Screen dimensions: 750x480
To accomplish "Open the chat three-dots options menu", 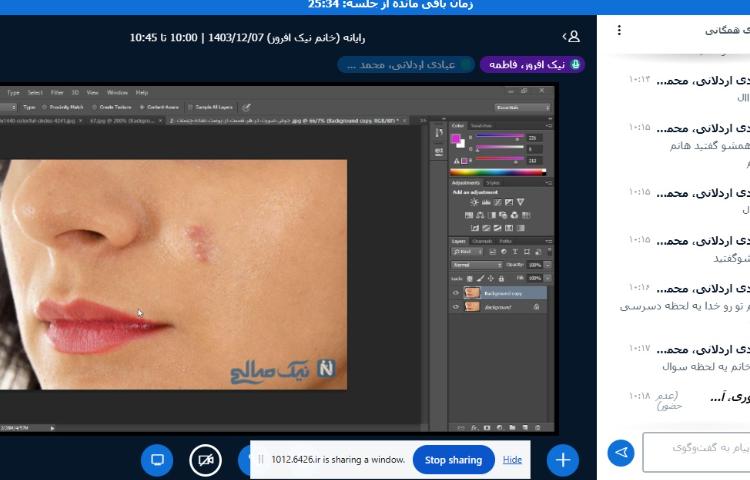I will click(619, 30).
